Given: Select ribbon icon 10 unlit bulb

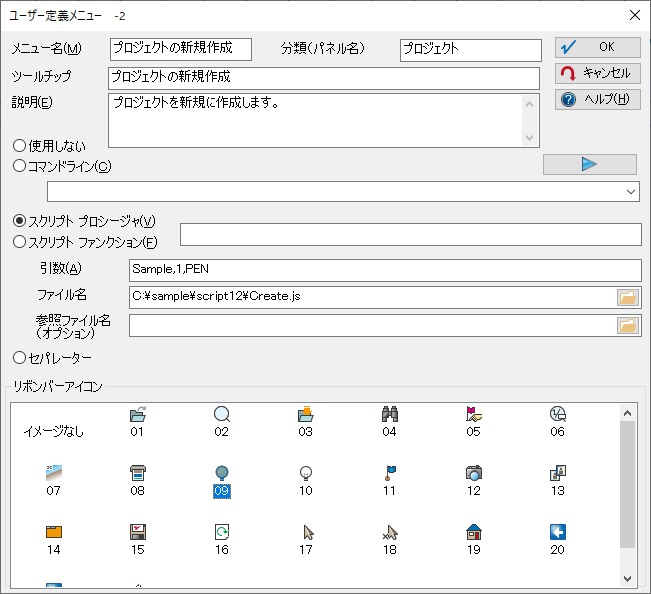Looking at the screenshot, I should 306,480.
